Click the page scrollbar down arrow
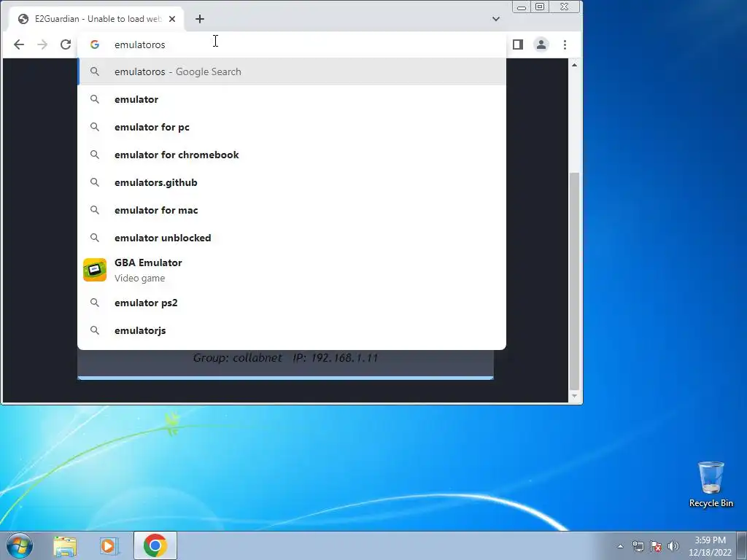747x560 pixels. click(x=575, y=396)
